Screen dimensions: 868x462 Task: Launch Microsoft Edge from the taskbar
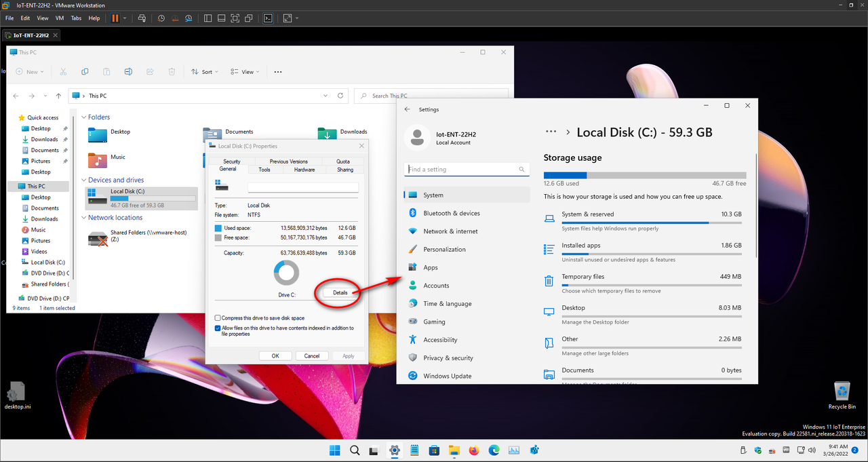(494, 450)
